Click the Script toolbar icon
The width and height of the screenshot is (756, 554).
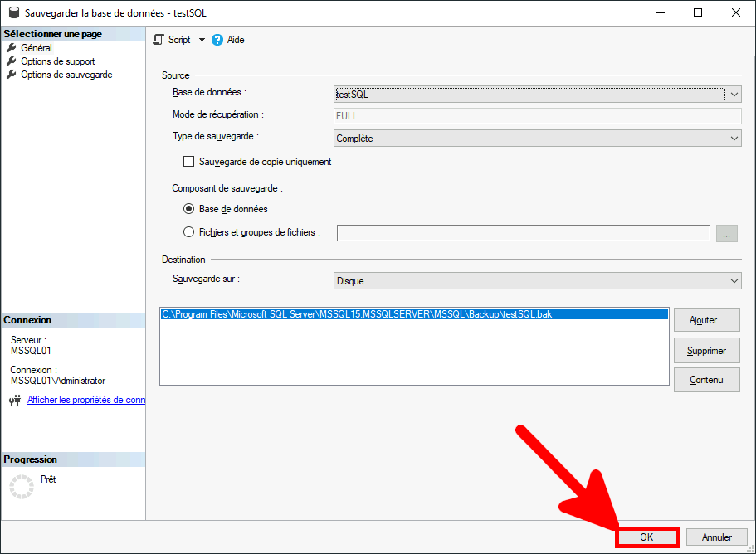[x=158, y=39]
